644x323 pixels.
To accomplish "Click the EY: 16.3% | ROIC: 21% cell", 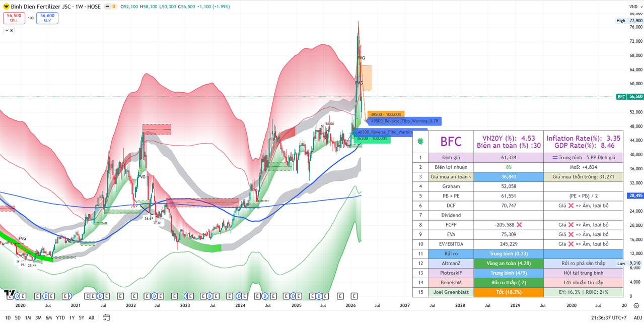I will (584, 292).
